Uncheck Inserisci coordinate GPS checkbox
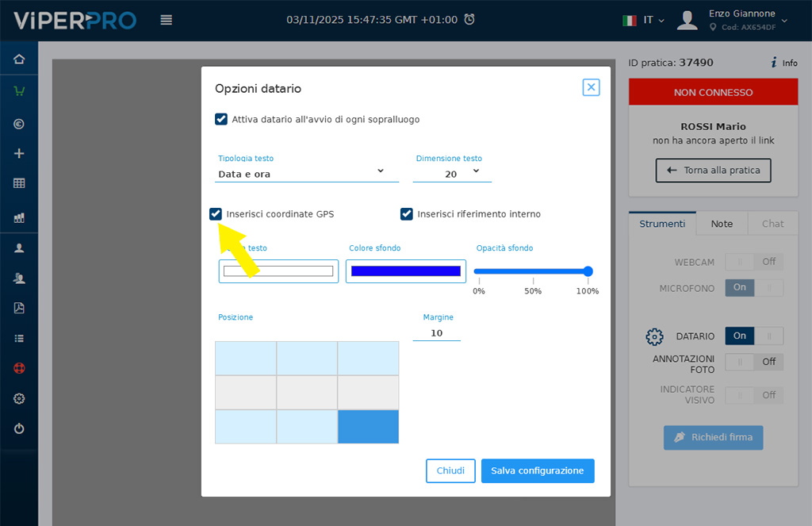This screenshot has width=812, height=526. pyautogui.click(x=216, y=214)
